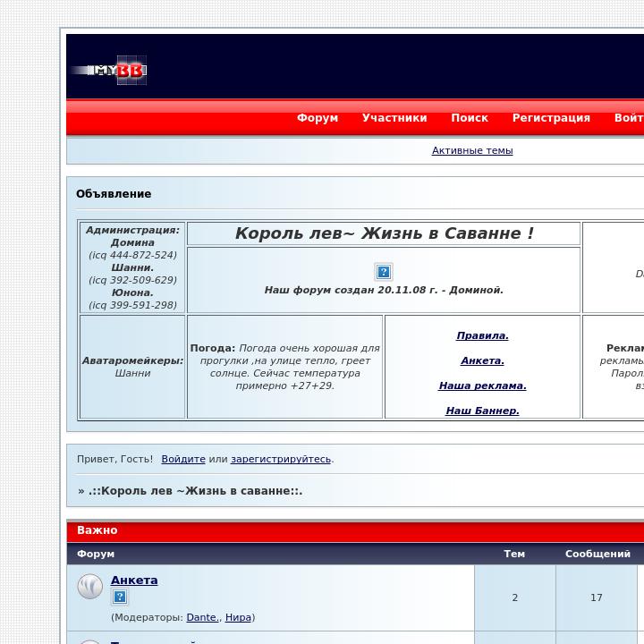Click the Сообщений column header
The image size is (644, 644).
pos(597,554)
